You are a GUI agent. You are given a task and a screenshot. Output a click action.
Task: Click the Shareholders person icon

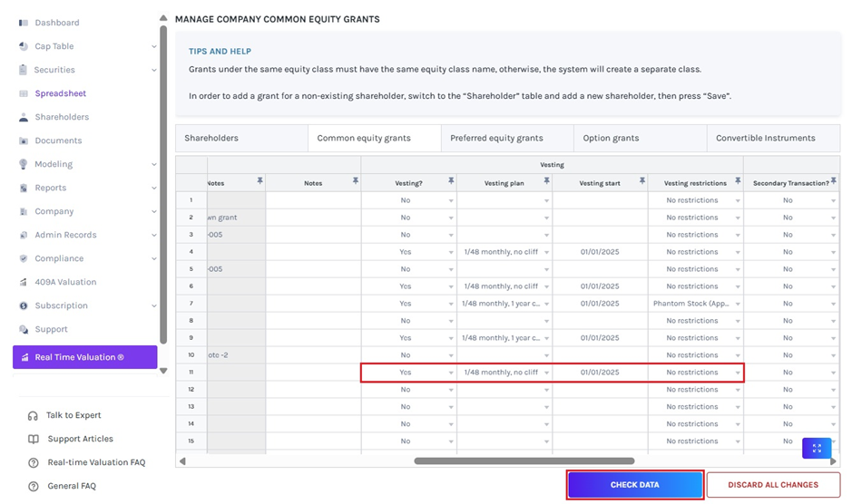(24, 117)
